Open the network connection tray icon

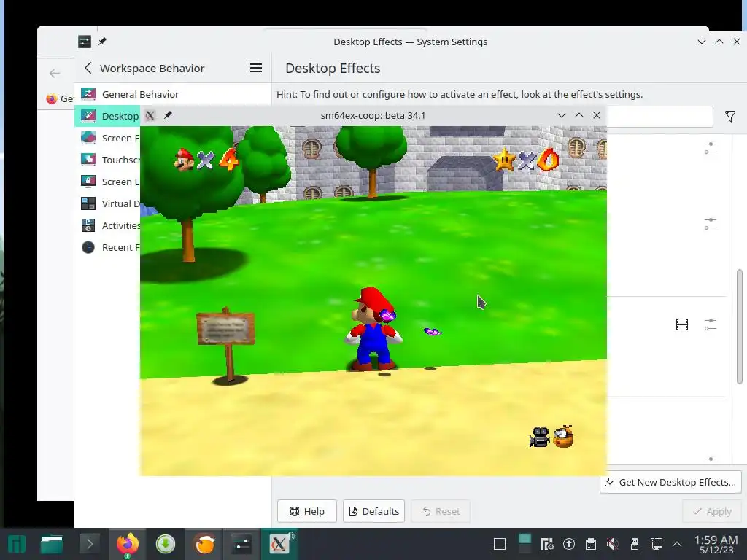pos(657,544)
